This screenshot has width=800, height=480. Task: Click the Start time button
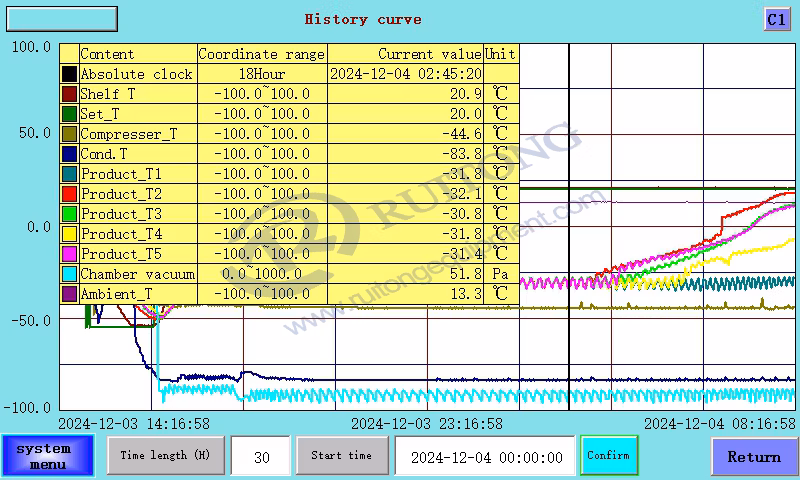tap(341, 455)
